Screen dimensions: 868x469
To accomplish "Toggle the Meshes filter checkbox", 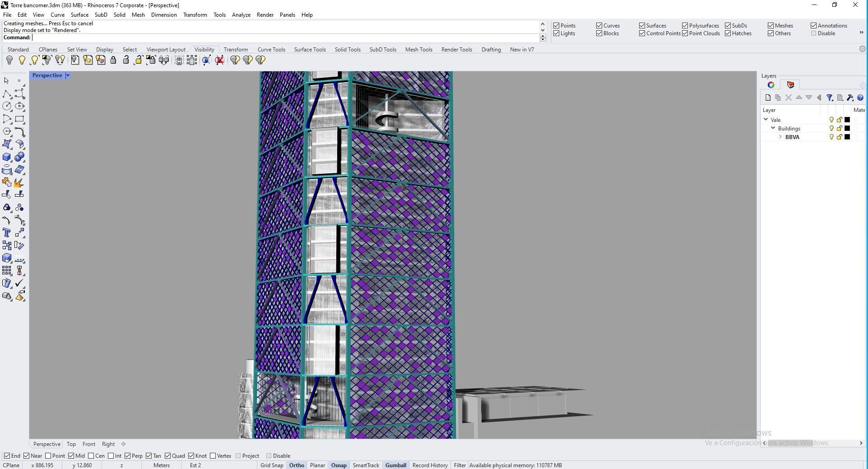I will 771,26.
